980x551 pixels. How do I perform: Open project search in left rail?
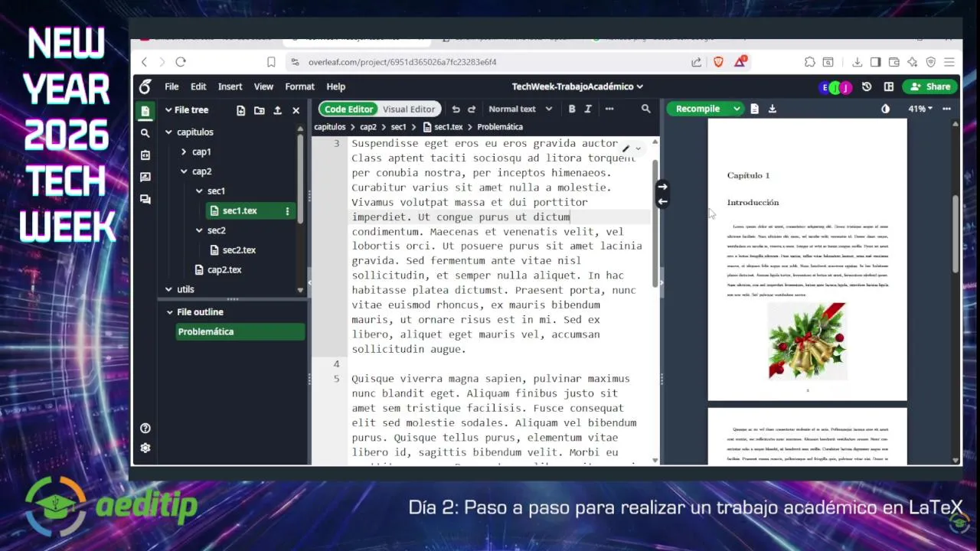coord(145,133)
